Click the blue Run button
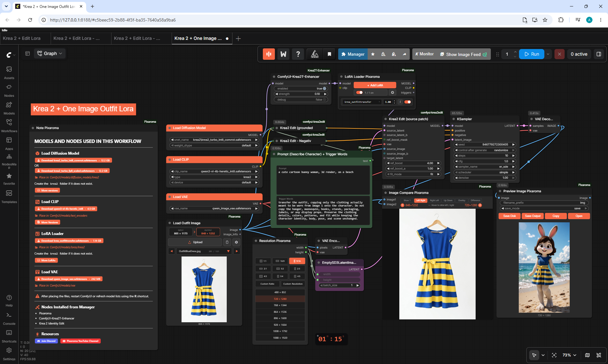This screenshot has height=364, width=608. 532,54
